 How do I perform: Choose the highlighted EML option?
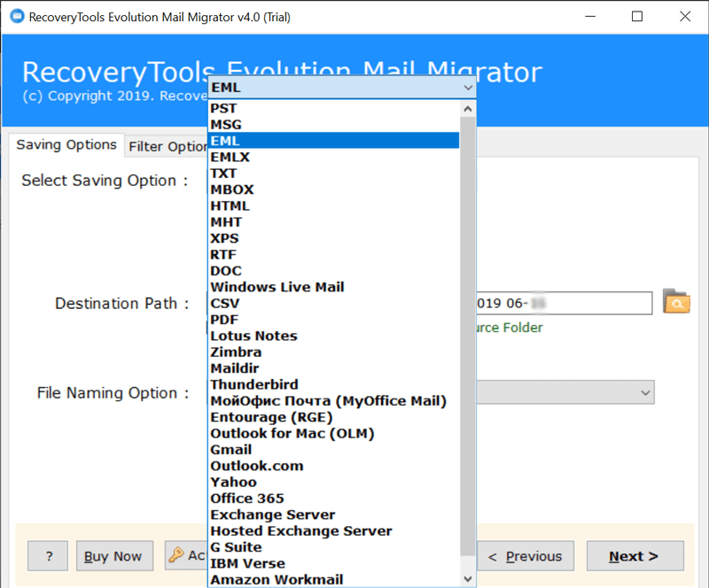[x=334, y=141]
